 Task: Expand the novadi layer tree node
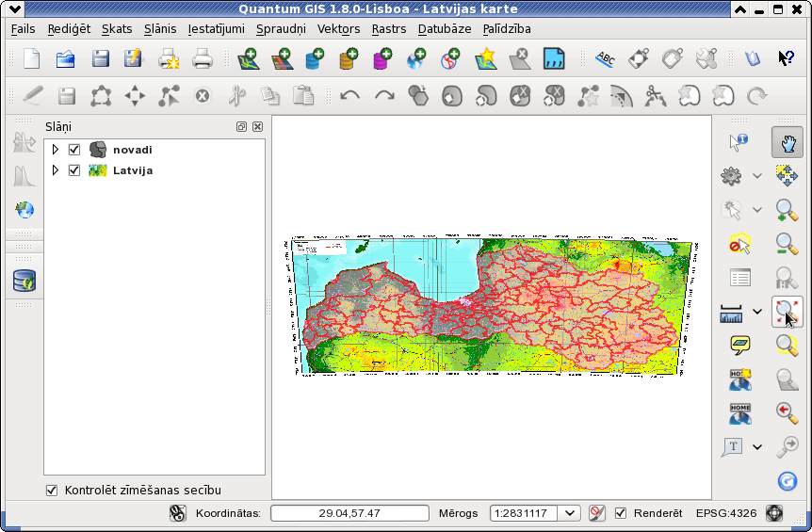point(55,150)
